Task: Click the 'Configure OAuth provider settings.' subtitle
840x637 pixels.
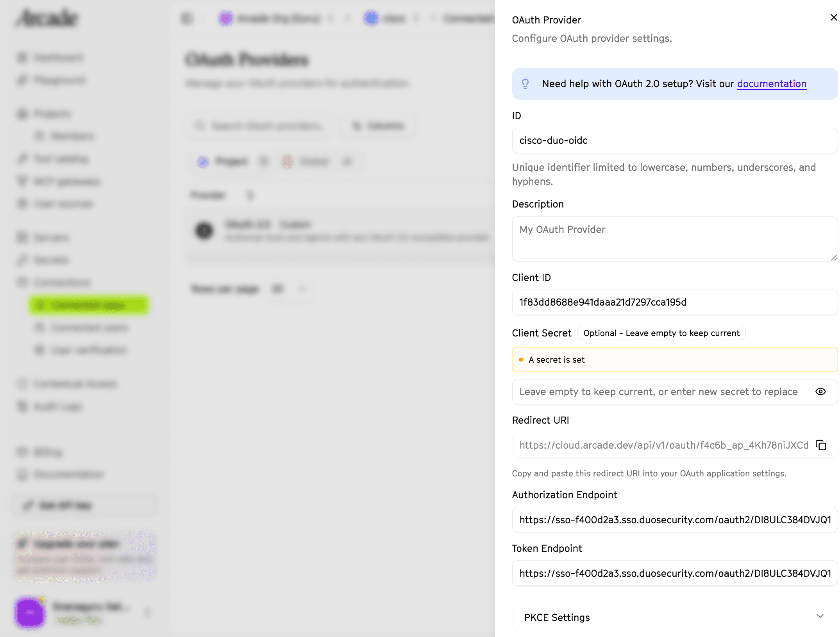Action: (x=592, y=39)
